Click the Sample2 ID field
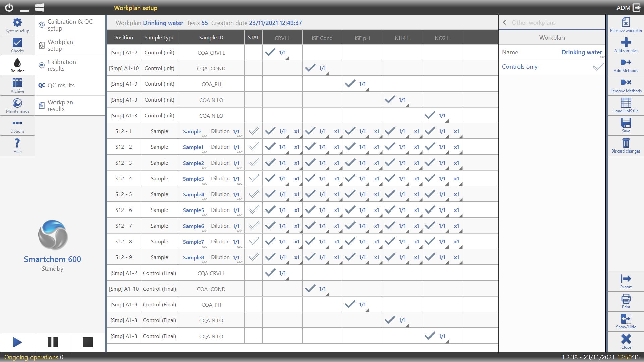The width and height of the screenshot is (644, 362). coord(194,163)
